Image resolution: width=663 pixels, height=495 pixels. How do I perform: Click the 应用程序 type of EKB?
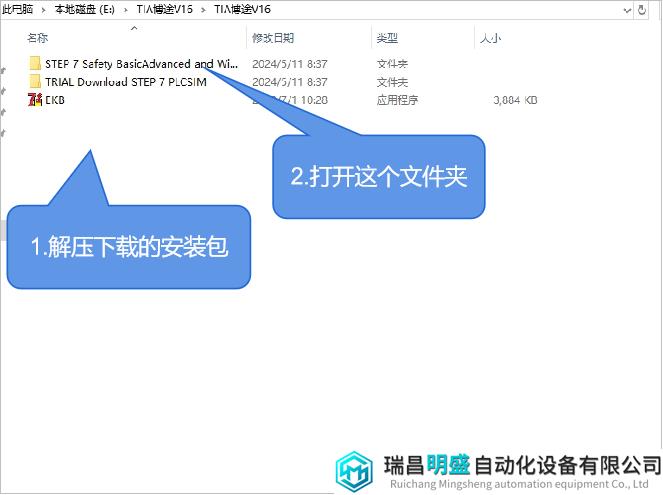click(x=397, y=100)
